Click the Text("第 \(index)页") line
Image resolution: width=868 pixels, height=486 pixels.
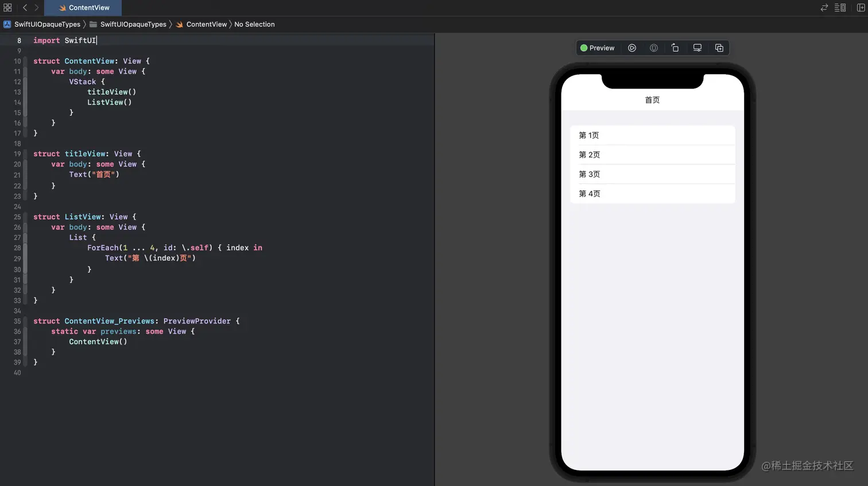(x=150, y=258)
